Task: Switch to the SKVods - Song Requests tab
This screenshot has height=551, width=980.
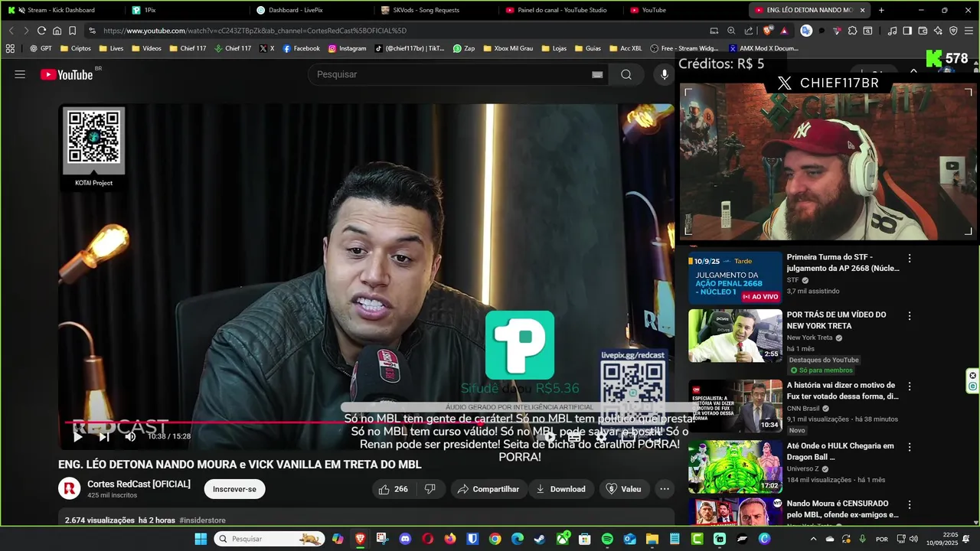Action: pos(435,10)
